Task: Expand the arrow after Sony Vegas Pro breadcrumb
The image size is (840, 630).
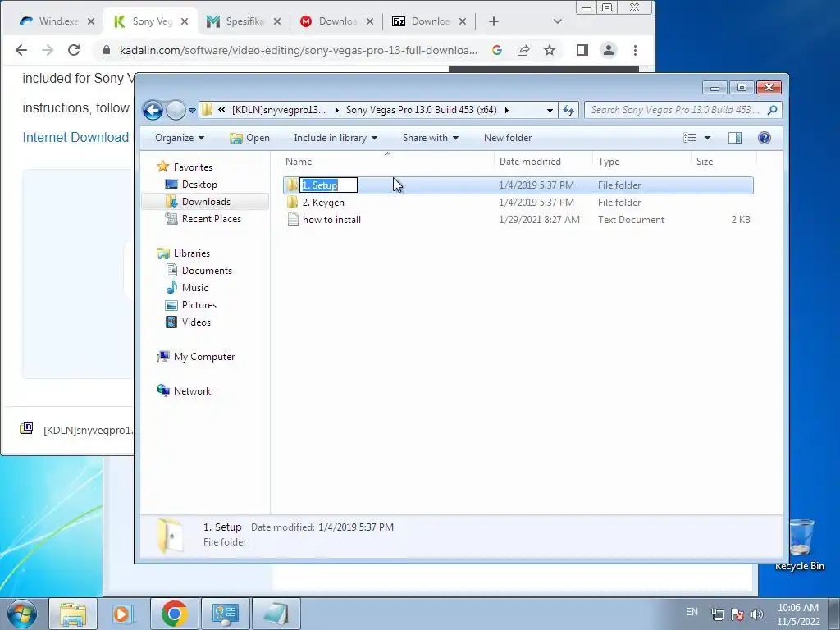Action: coord(506,111)
